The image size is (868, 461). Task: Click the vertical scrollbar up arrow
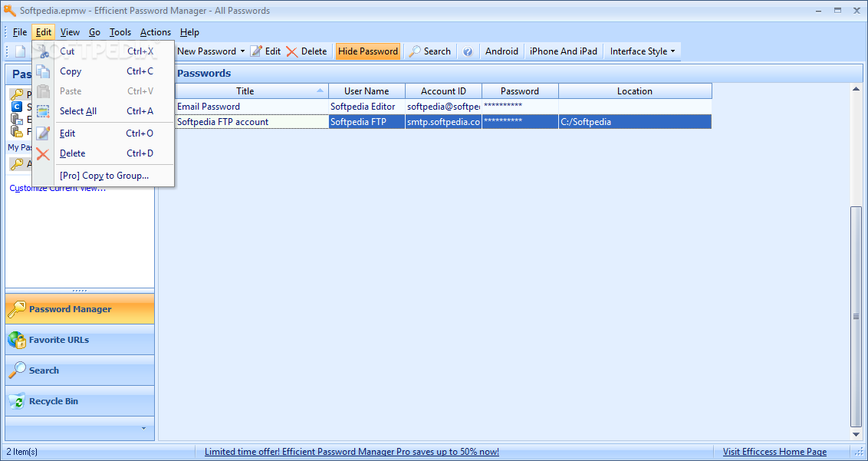pyautogui.click(x=856, y=89)
